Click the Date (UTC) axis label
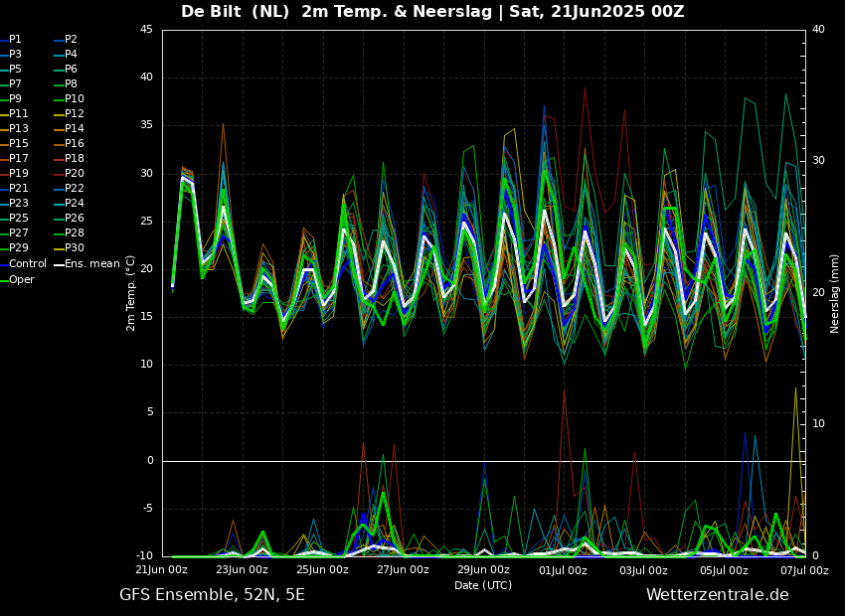845x616 pixels. click(x=483, y=585)
